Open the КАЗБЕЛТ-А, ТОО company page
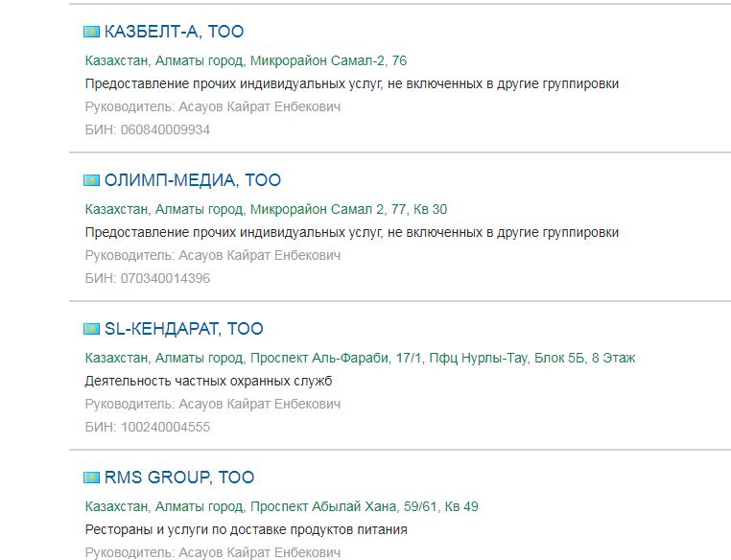 click(x=174, y=32)
